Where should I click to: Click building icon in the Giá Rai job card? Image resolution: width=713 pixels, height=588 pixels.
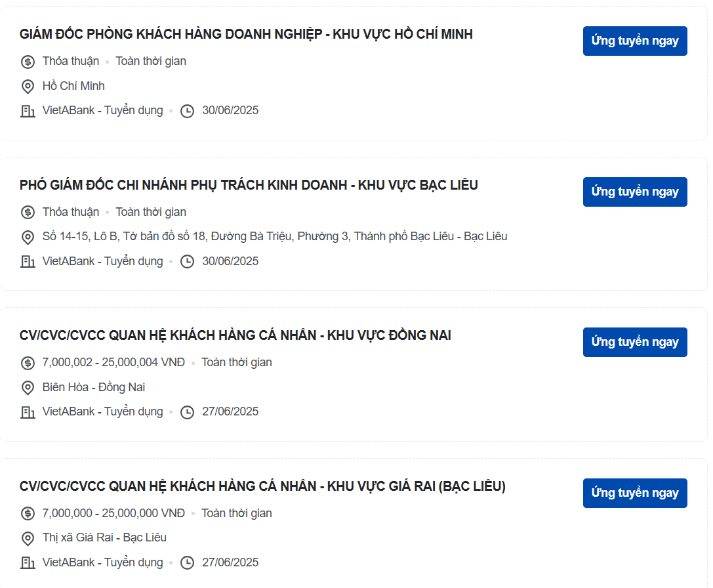28,563
